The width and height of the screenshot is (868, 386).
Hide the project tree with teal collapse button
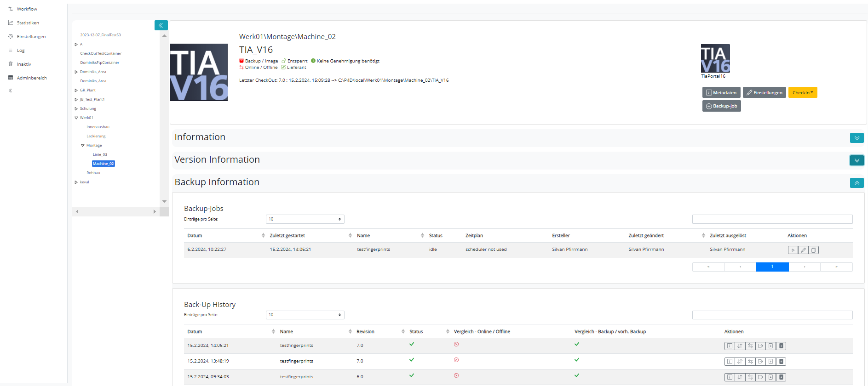(161, 25)
